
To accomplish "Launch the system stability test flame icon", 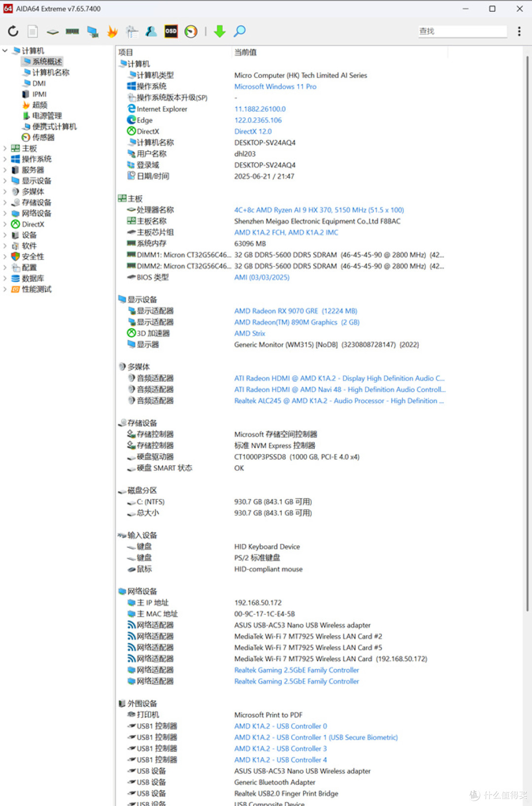I will (112, 32).
